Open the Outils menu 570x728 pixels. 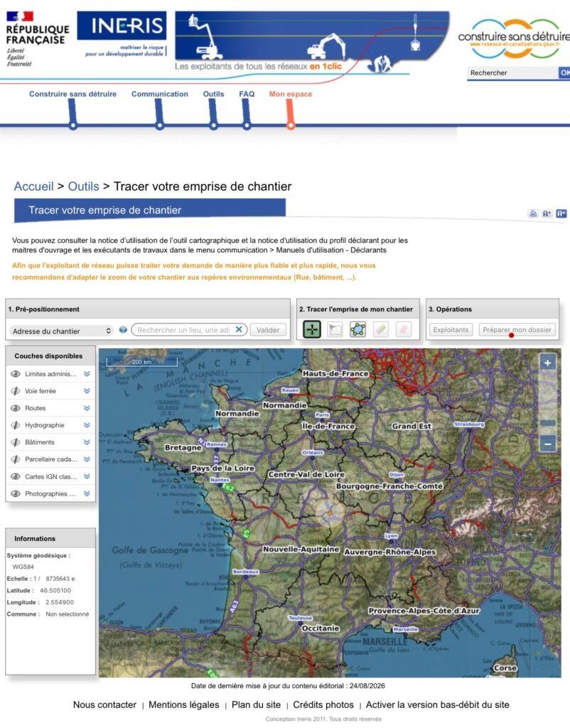(213, 94)
